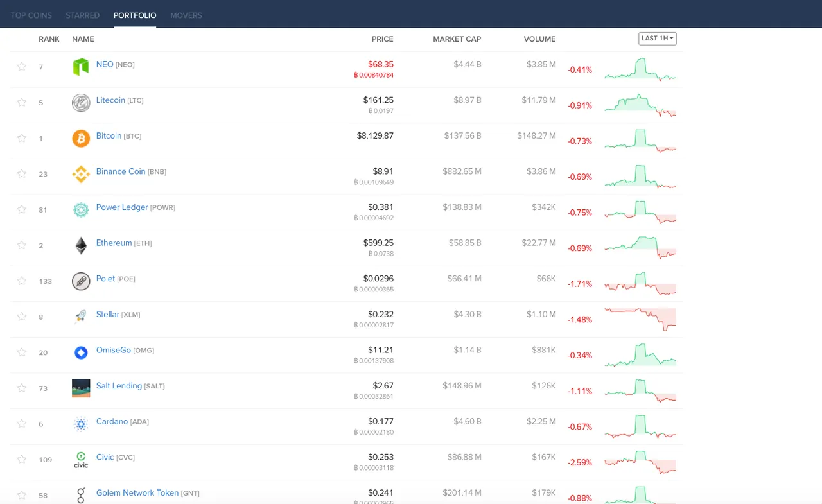This screenshot has height=504, width=822.
Task: Sort by the VOLUME column header
Action: point(539,39)
